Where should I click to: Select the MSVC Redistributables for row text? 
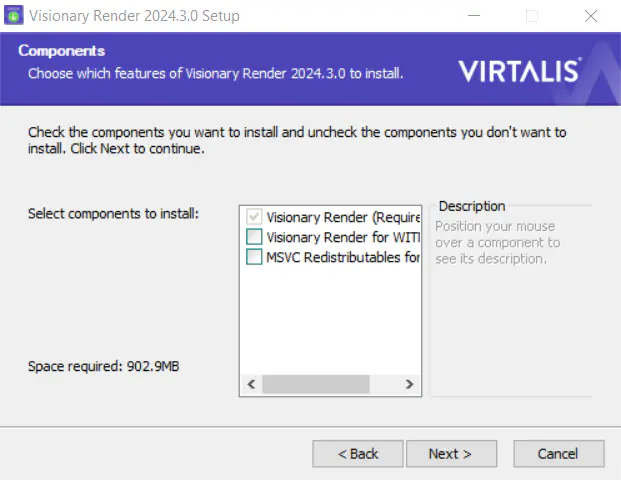pyautogui.click(x=343, y=257)
